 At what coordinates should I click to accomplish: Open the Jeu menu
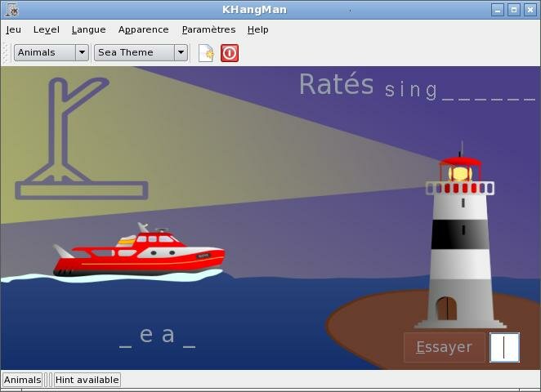pos(13,29)
